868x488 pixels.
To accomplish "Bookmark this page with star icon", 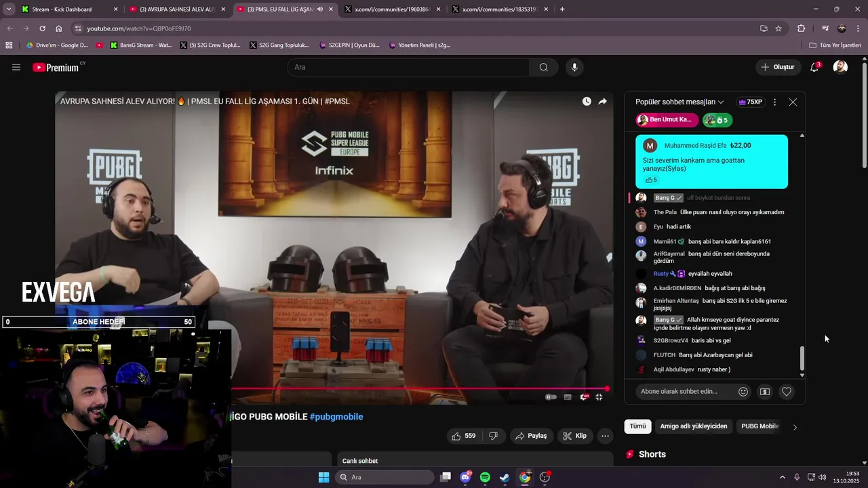I will (778, 28).
